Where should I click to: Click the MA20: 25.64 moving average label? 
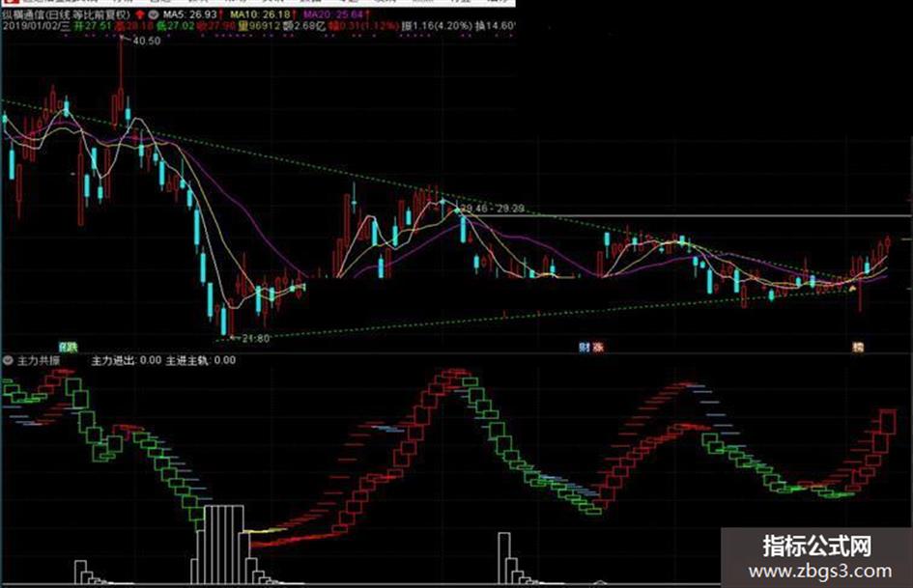click(333, 14)
